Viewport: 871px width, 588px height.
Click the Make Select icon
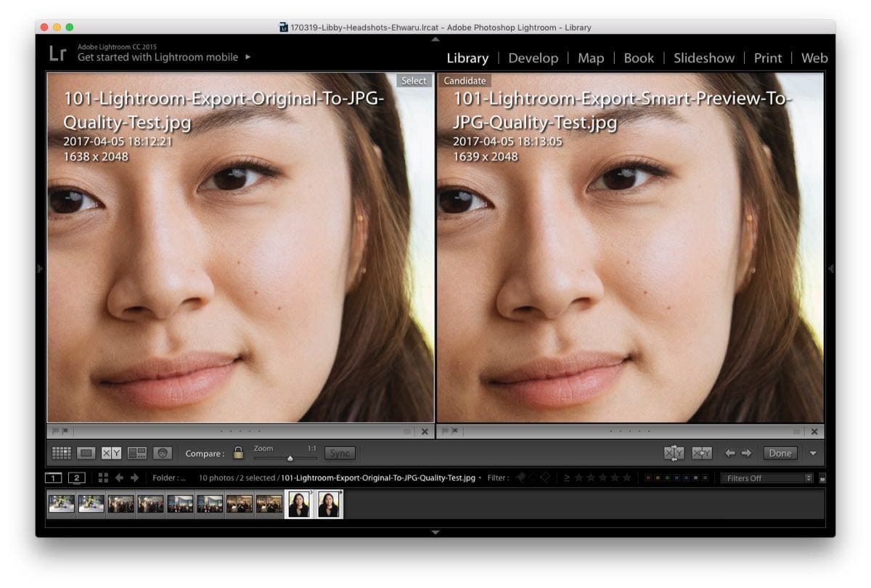pyautogui.click(x=702, y=453)
